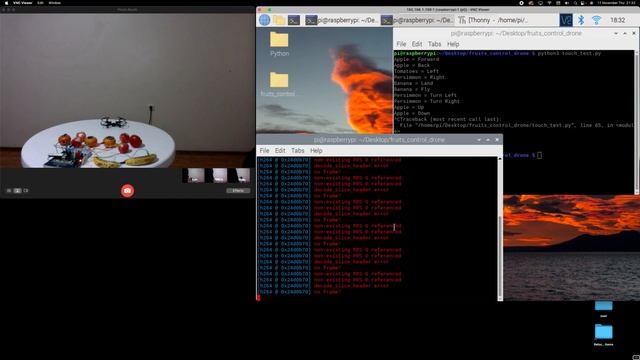The height and width of the screenshot is (360, 640).
Task: Open Help menu in rear terminal window
Action: [453, 44]
